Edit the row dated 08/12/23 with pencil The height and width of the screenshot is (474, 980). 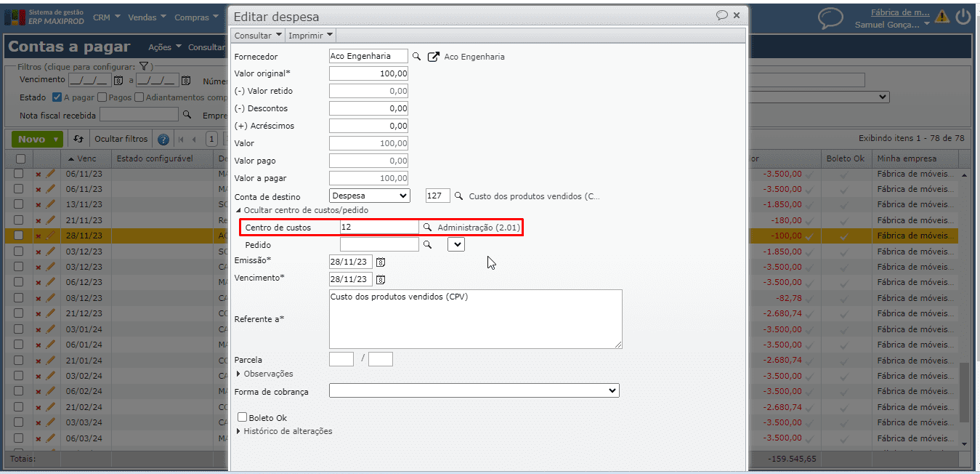(50, 298)
